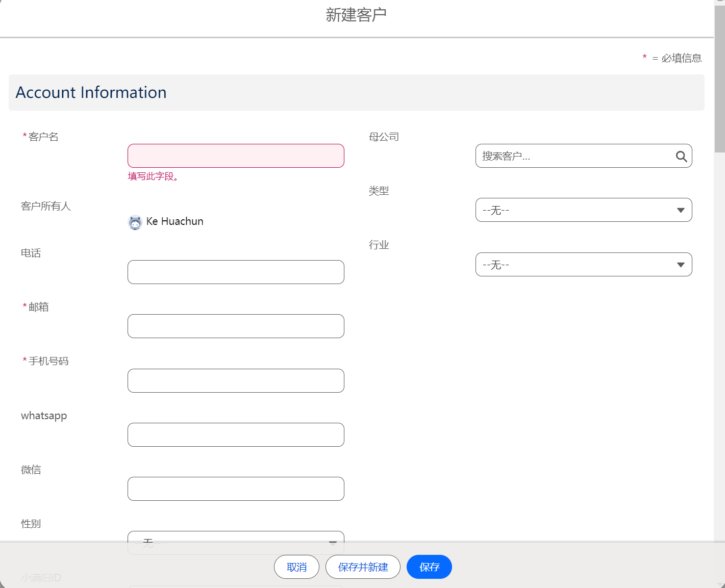
Task: Focus the 客户名 input field
Action: pyautogui.click(x=236, y=156)
